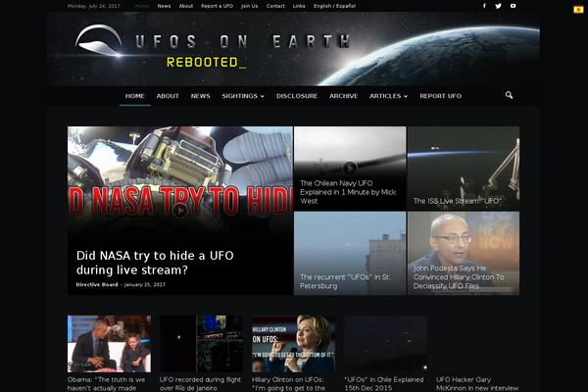
Task: Open the Rio de Janeiro flight UFO thumbnail
Action: [x=201, y=344]
